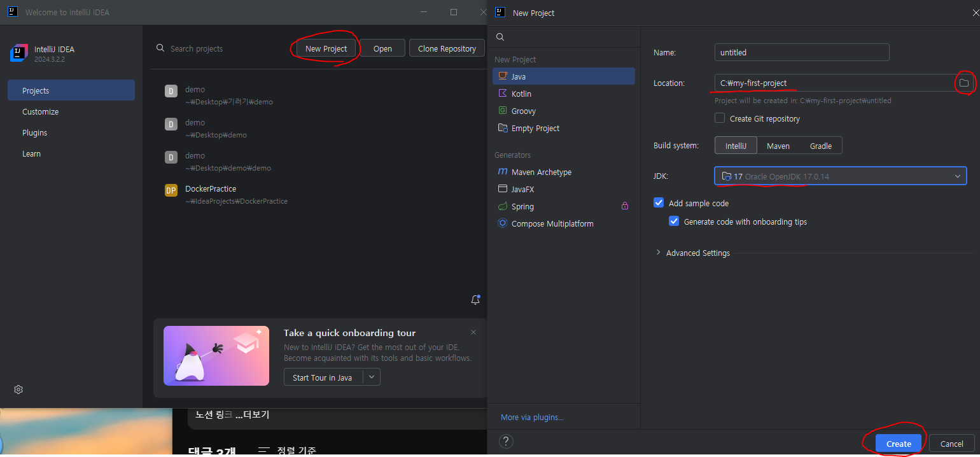This screenshot has height=457, width=980.
Task: Uncheck Add sample code
Action: pyautogui.click(x=659, y=203)
